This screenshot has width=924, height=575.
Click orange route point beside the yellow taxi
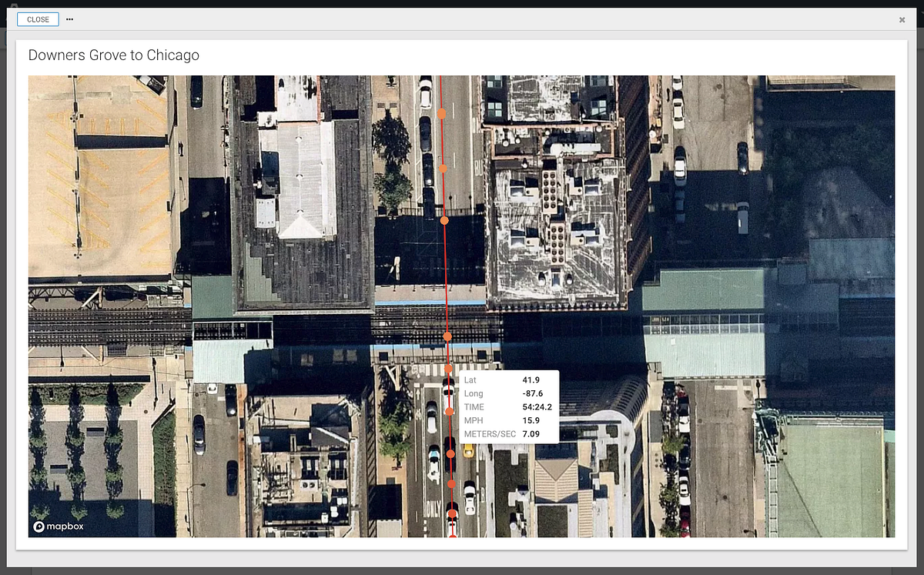451,453
